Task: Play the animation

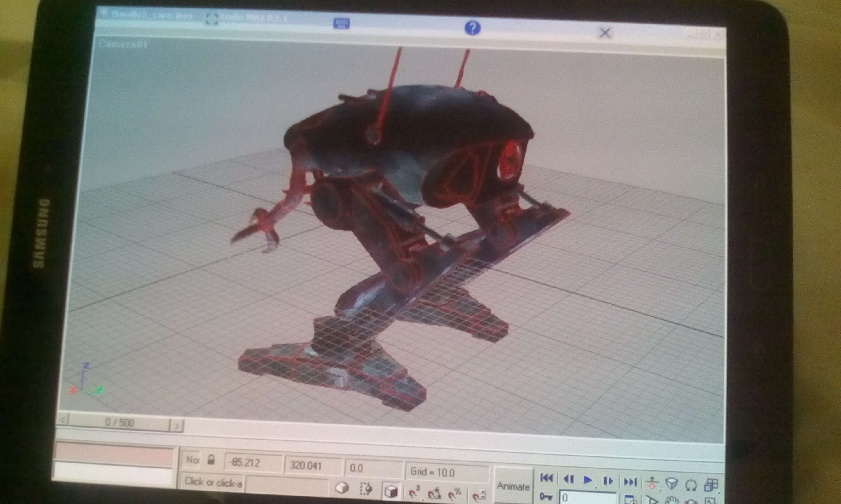Action: pyautogui.click(x=588, y=480)
